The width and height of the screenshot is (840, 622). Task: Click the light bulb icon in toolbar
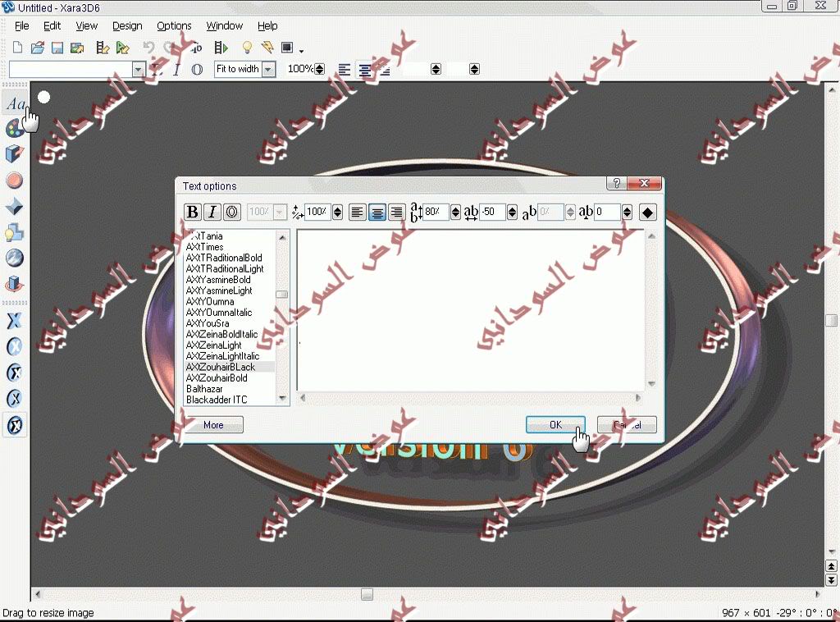pos(247,48)
